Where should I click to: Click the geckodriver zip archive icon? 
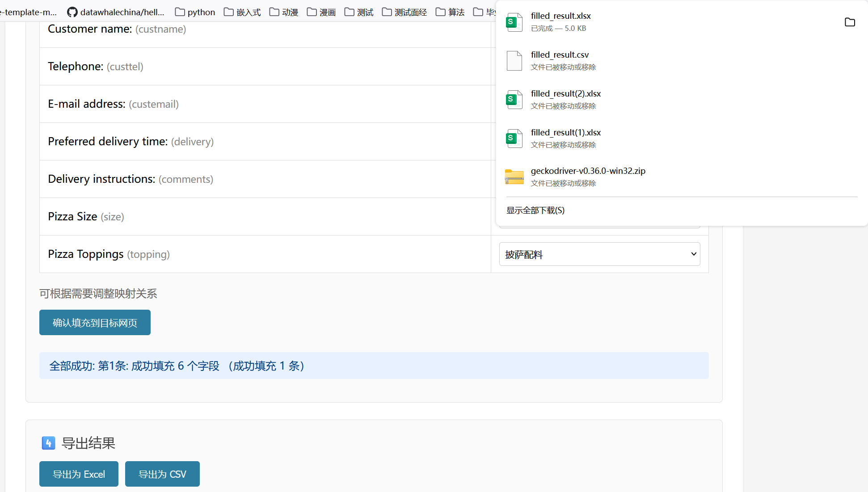pos(514,177)
